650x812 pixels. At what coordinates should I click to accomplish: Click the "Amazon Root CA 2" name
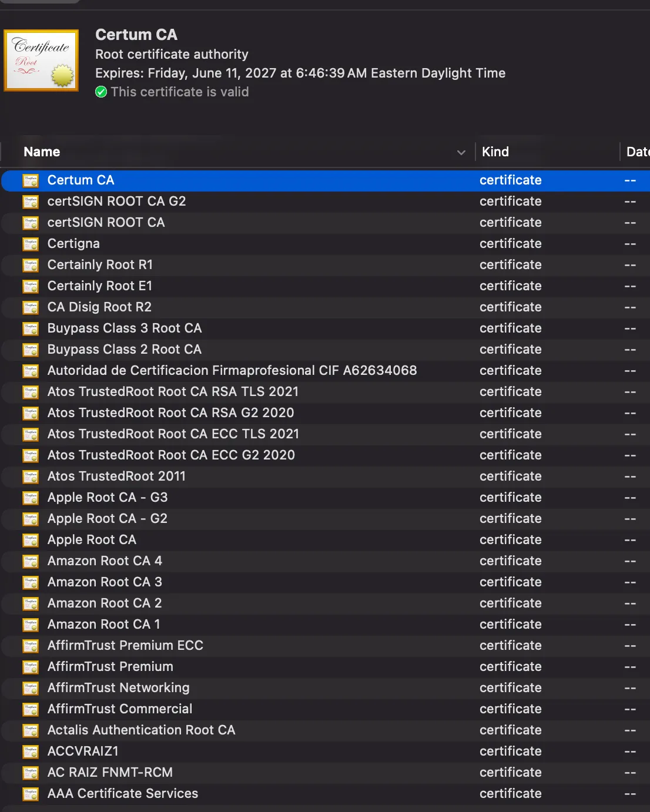point(105,603)
